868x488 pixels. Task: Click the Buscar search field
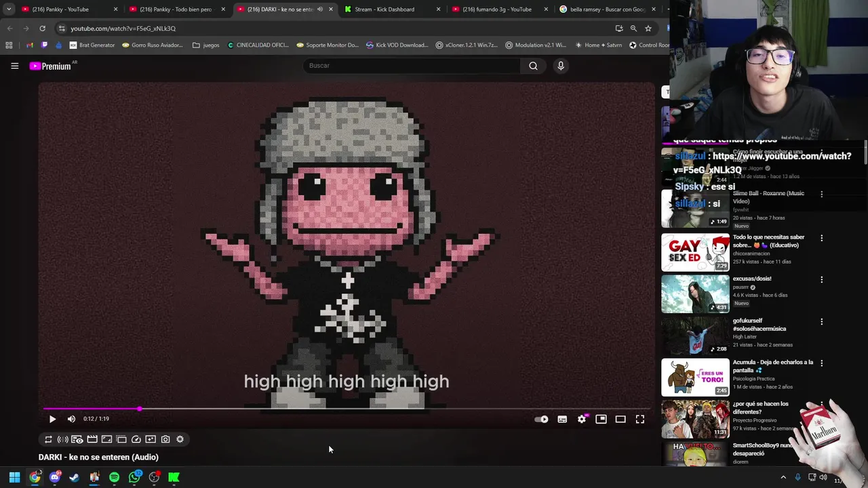point(411,66)
